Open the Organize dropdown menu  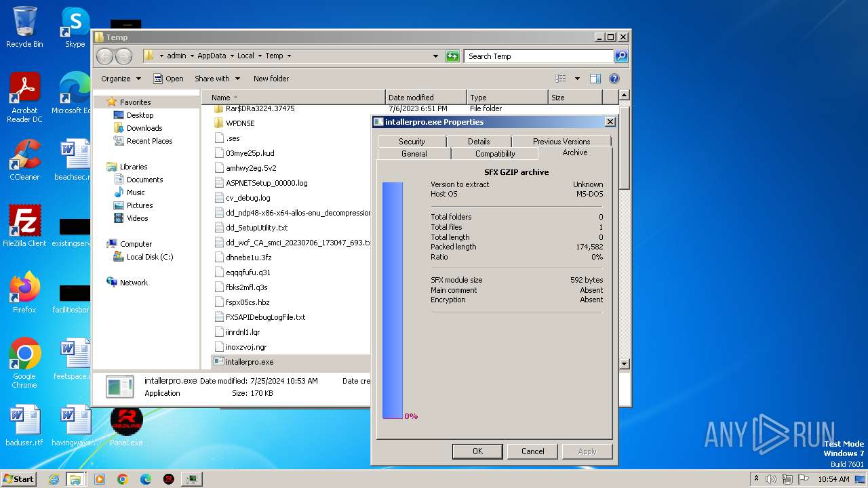click(x=121, y=79)
